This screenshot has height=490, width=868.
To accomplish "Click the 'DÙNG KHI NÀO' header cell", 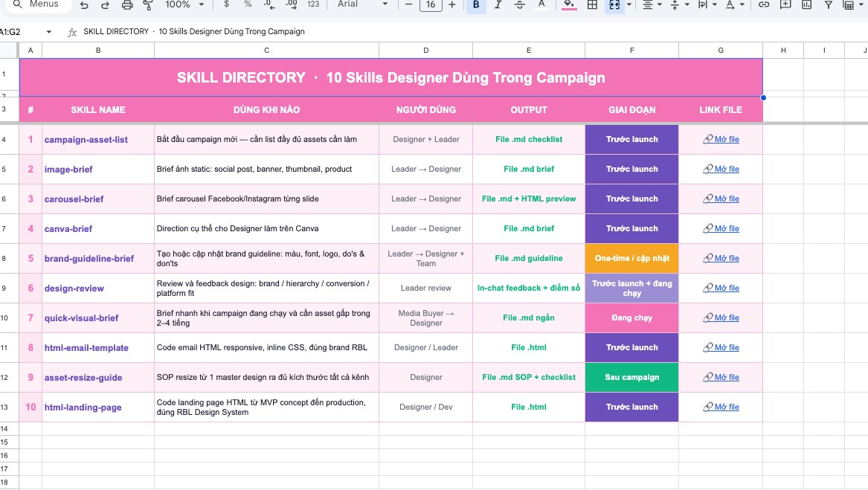I will (x=266, y=109).
